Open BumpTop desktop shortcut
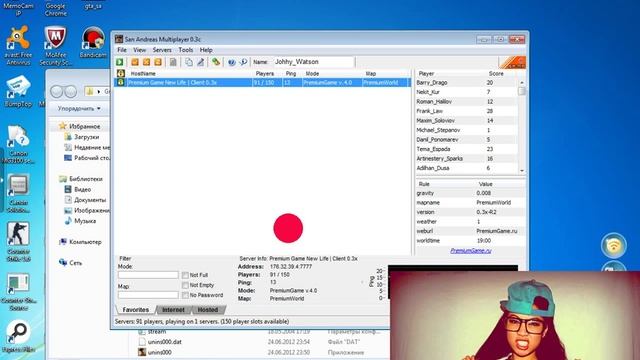 (18, 91)
